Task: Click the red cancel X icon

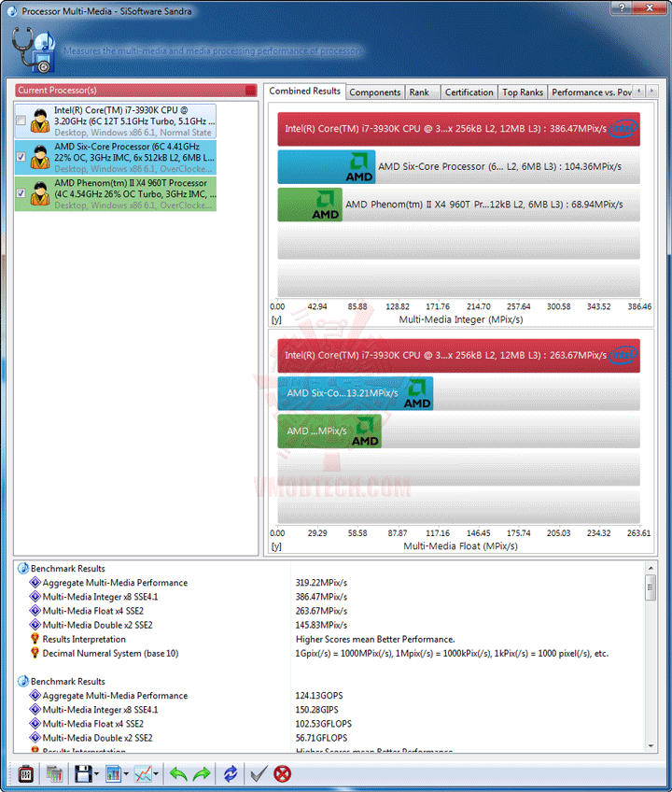Action: click(x=282, y=773)
